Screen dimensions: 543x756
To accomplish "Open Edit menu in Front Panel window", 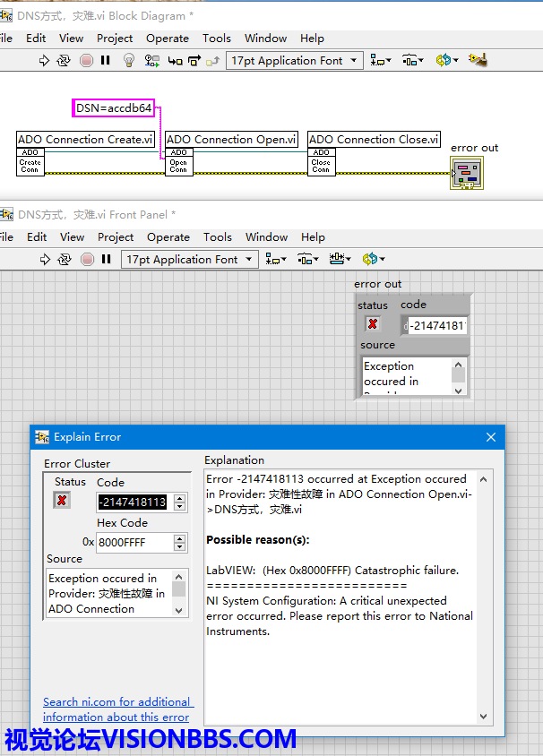I will [x=37, y=237].
